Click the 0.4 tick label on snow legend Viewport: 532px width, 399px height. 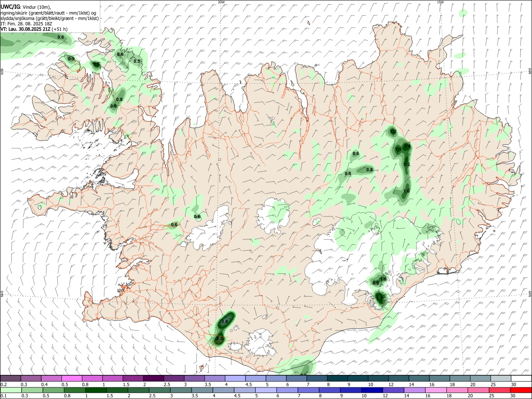[44, 384]
